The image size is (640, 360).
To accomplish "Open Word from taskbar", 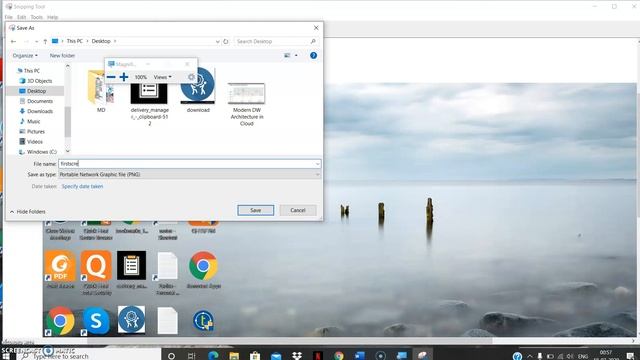I will [359, 356].
